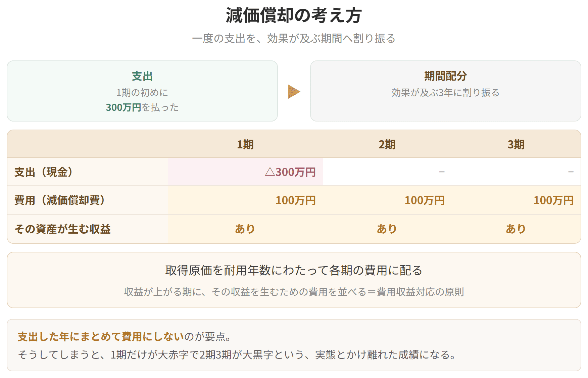Select the sentence ending with 費用収益対応の原則

(294, 292)
